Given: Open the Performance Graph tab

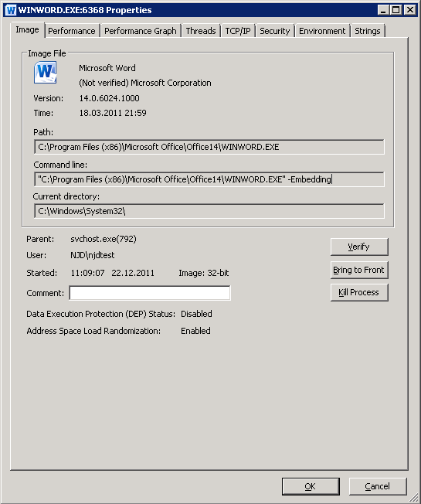Looking at the screenshot, I should (x=141, y=31).
